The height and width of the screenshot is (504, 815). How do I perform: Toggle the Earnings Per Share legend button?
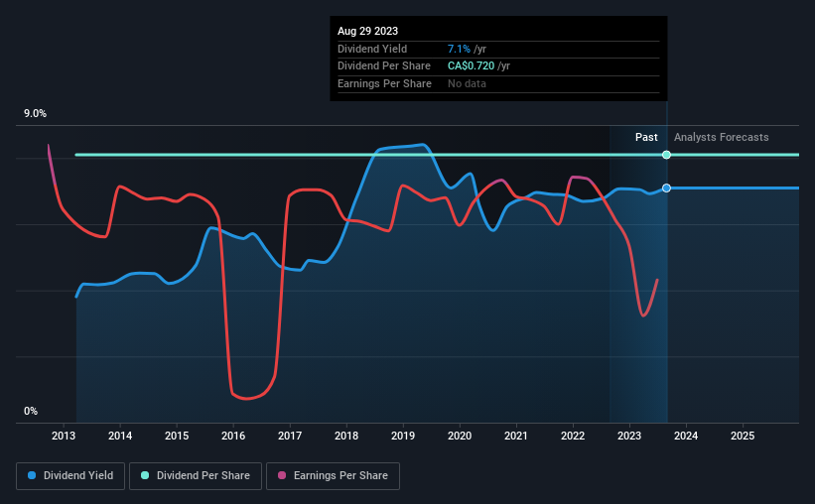tap(333, 476)
